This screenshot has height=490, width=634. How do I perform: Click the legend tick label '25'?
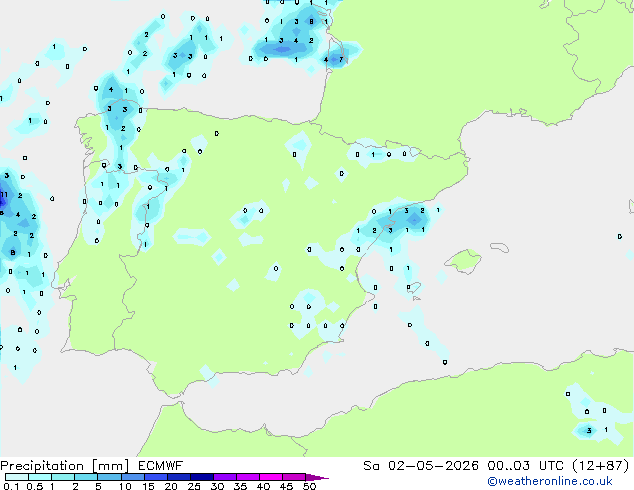click(194, 486)
